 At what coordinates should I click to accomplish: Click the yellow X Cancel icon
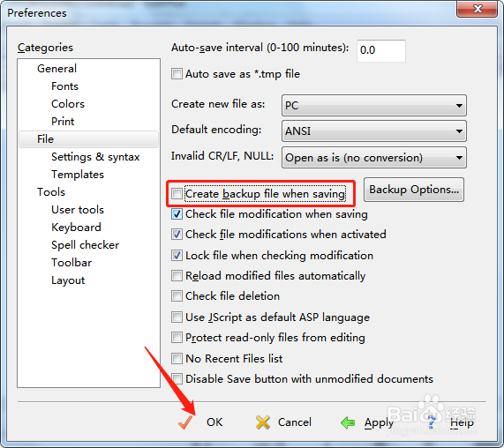263,422
